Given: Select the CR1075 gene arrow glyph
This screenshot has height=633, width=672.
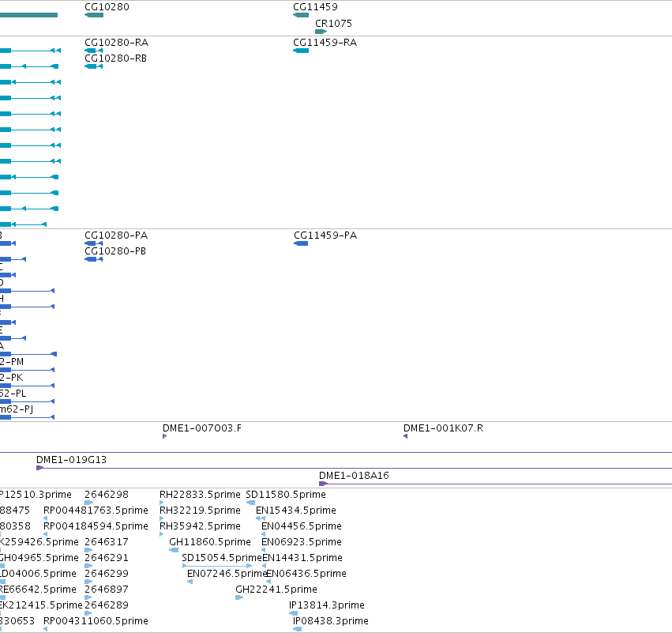Looking at the screenshot, I should coord(321,32).
